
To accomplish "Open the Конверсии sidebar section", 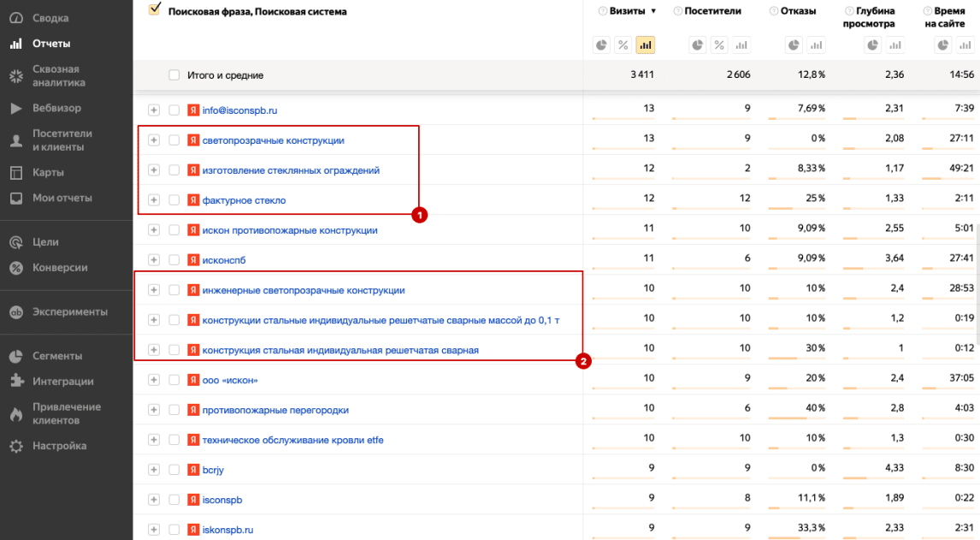I will 60,268.
